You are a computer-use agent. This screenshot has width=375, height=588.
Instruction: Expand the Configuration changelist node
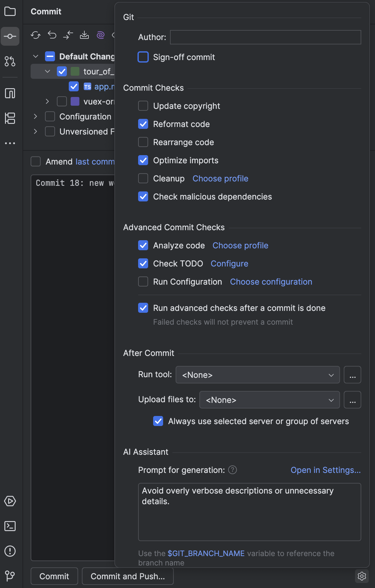tap(36, 116)
